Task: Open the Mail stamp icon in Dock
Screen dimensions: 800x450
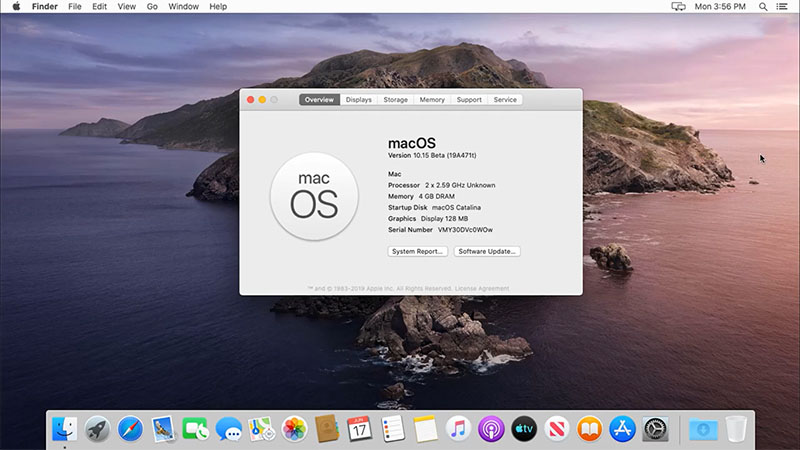Action: 163,429
